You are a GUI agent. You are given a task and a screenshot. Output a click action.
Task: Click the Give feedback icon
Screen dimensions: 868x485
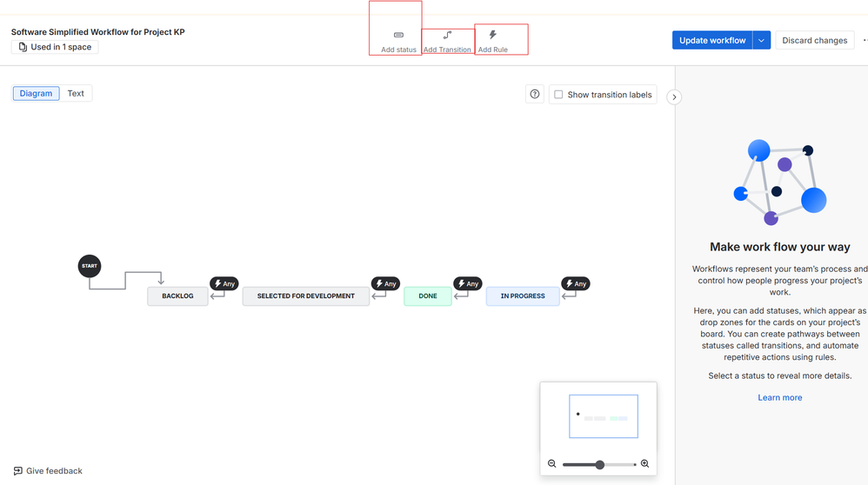(17, 470)
